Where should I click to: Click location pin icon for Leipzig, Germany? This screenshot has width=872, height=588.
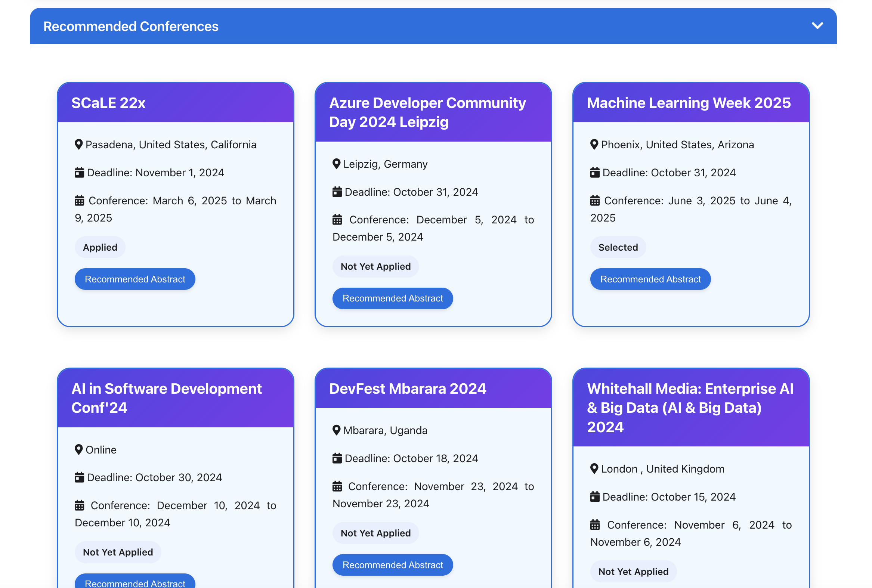[x=336, y=164]
